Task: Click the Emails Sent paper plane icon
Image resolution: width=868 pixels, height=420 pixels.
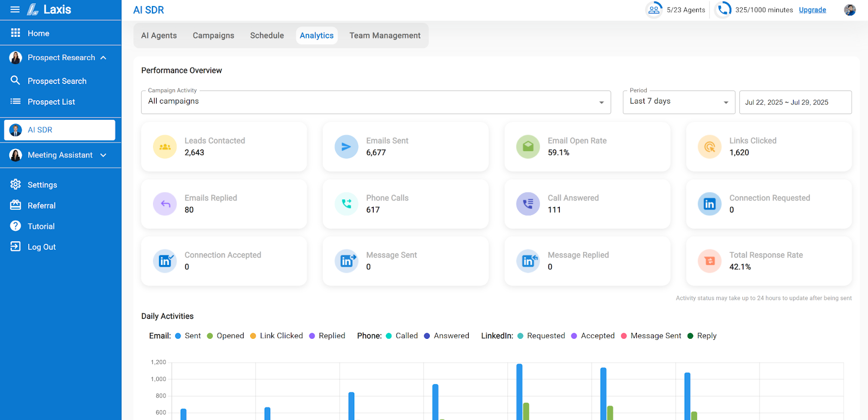Action: point(346,147)
